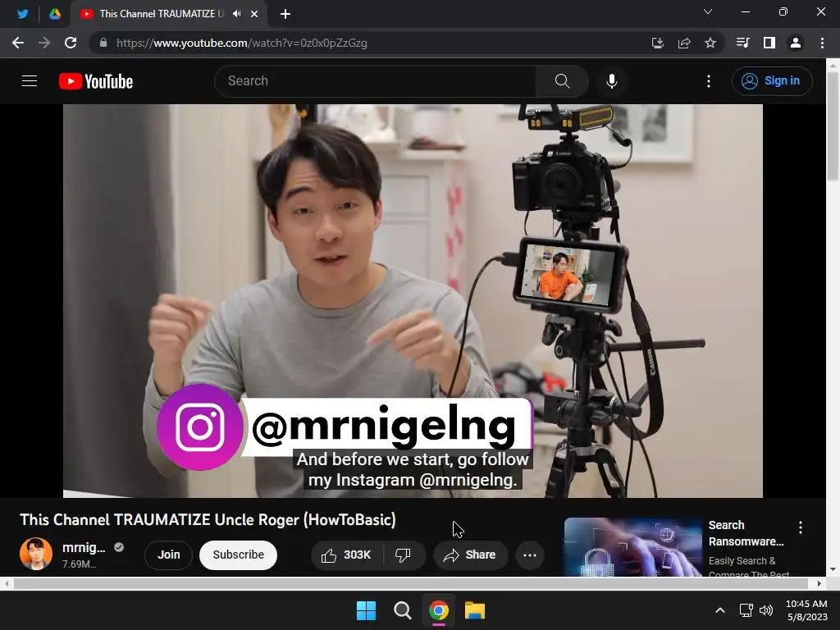Screen dimensions: 840x630
Task: Go back in browser history
Action: [x=18, y=43]
